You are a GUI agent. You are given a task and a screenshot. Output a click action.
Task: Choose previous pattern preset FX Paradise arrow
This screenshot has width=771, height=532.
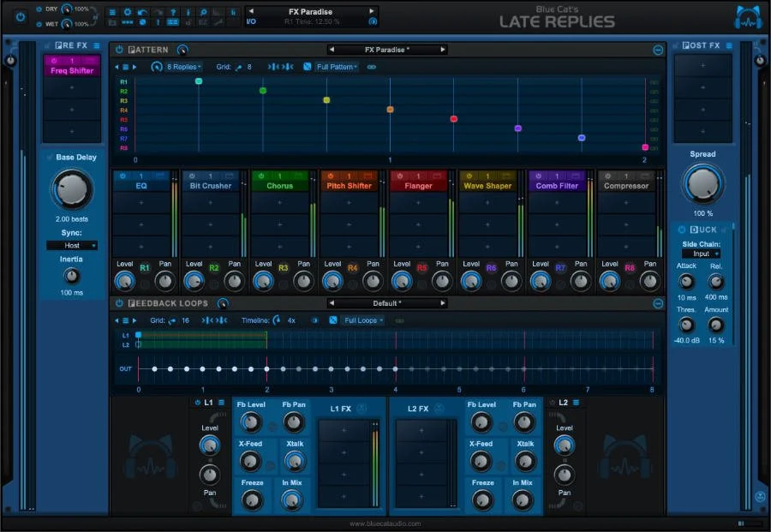(x=332, y=50)
